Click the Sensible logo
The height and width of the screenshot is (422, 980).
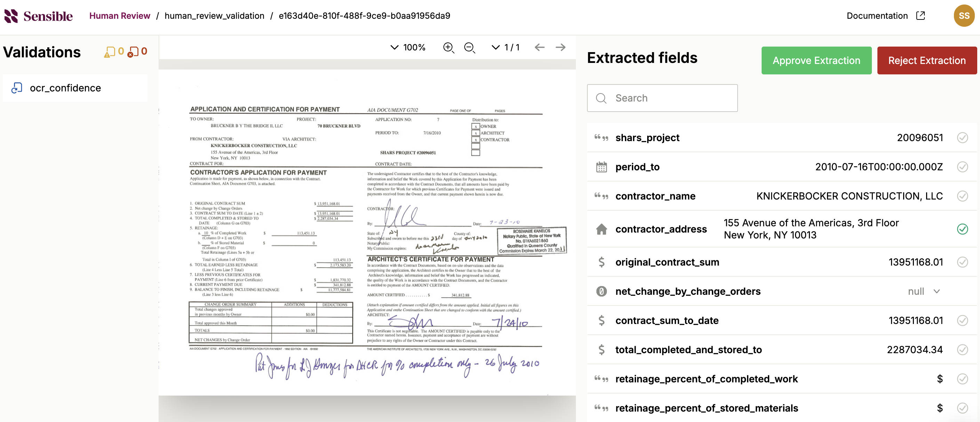tap(38, 16)
